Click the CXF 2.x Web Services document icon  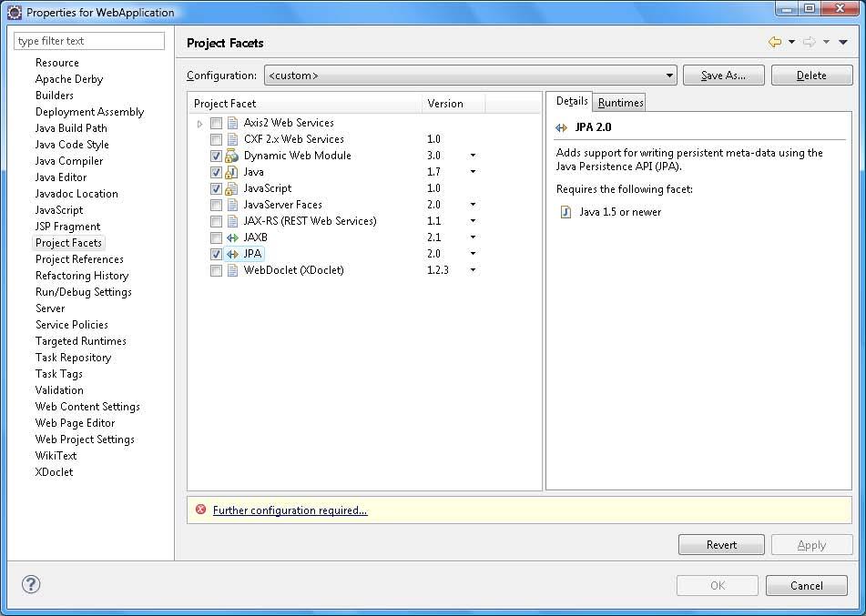pos(232,139)
